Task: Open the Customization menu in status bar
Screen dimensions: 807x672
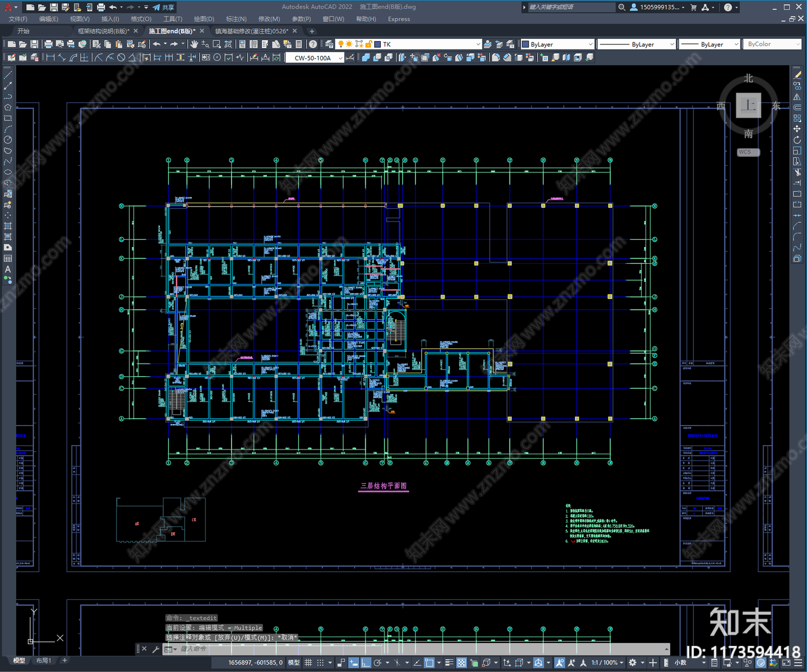Action: click(x=798, y=662)
